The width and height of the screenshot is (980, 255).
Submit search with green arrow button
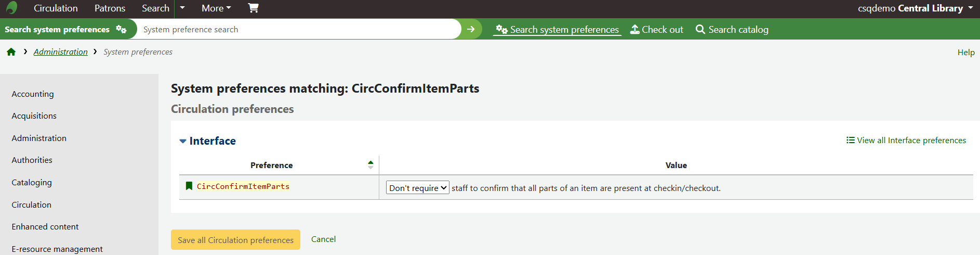[x=471, y=29]
